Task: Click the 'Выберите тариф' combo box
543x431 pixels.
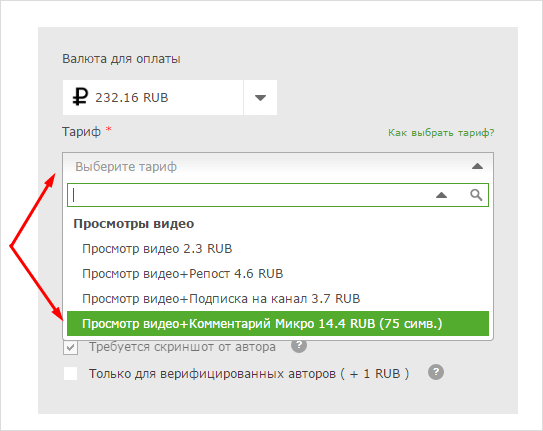Action: [278, 167]
